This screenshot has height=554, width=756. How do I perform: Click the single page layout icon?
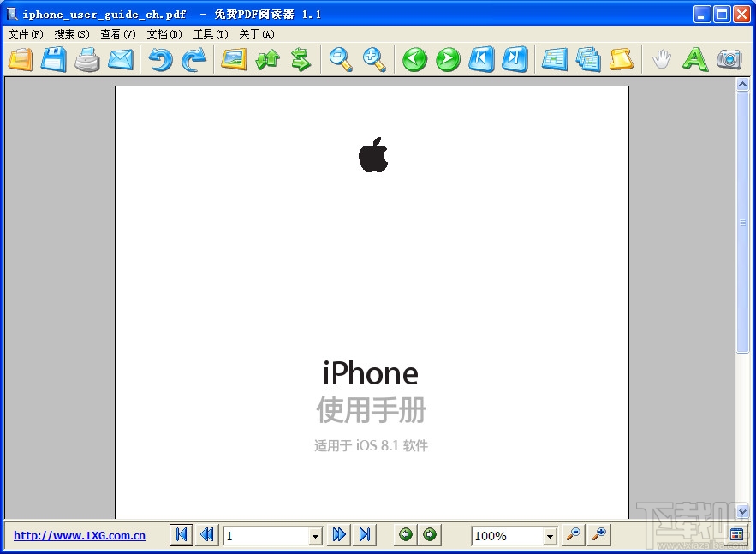tap(555, 60)
